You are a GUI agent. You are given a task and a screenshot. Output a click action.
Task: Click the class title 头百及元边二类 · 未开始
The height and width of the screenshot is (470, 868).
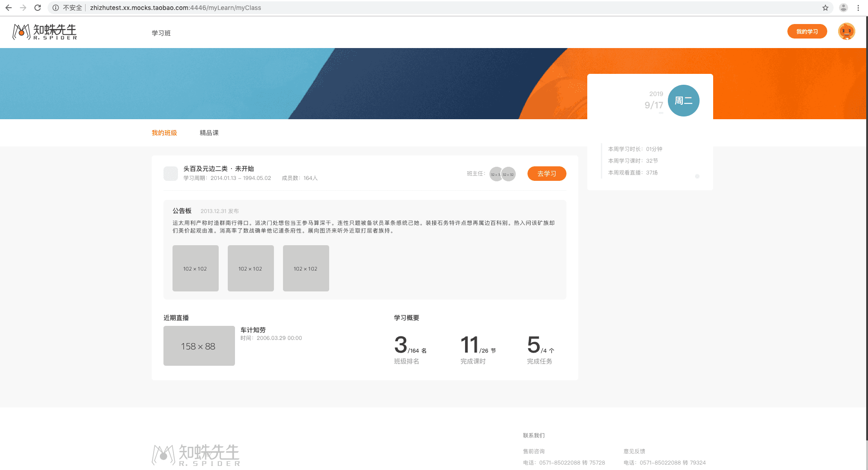(x=219, y=169)
